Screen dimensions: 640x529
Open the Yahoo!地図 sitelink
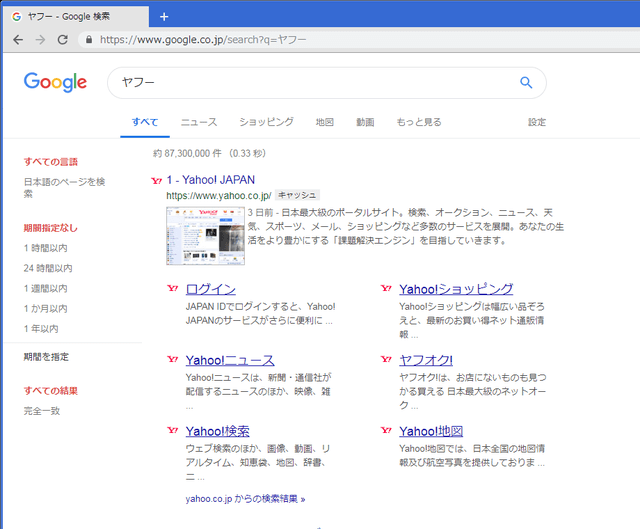431,431
